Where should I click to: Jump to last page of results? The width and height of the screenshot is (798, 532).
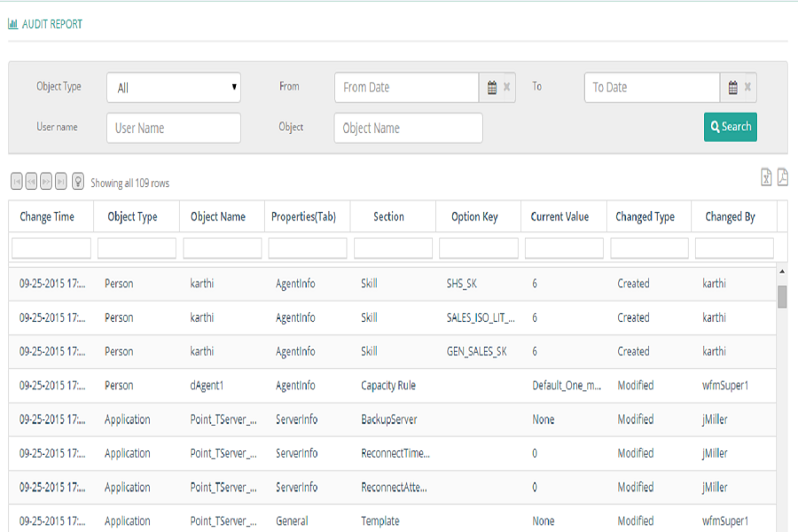tap(60, 182)
